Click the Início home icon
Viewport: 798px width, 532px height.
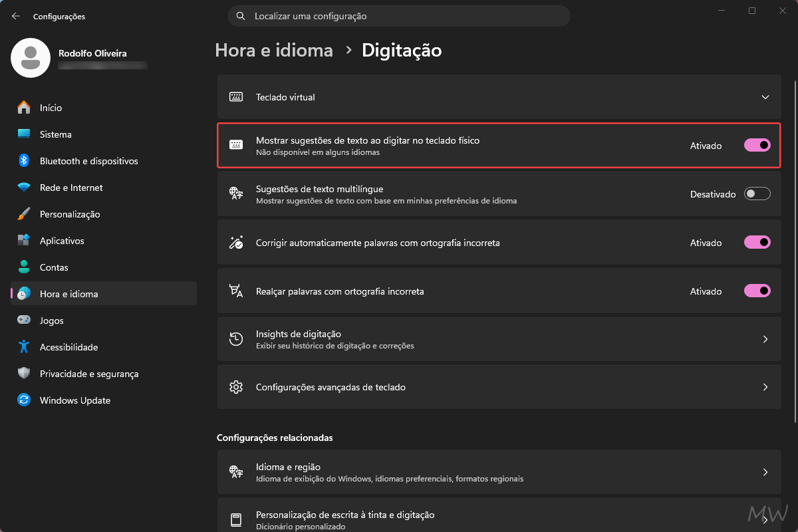click(x=24, y=108)
